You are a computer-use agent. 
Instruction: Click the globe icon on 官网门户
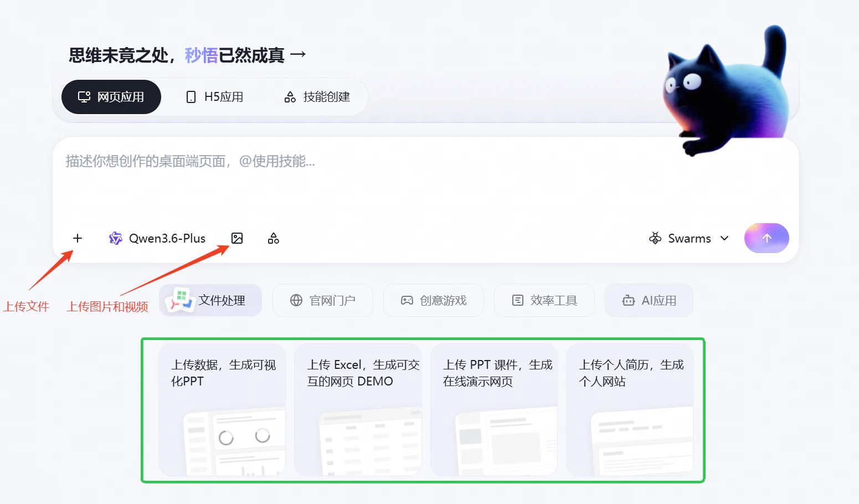click(296, 300)
